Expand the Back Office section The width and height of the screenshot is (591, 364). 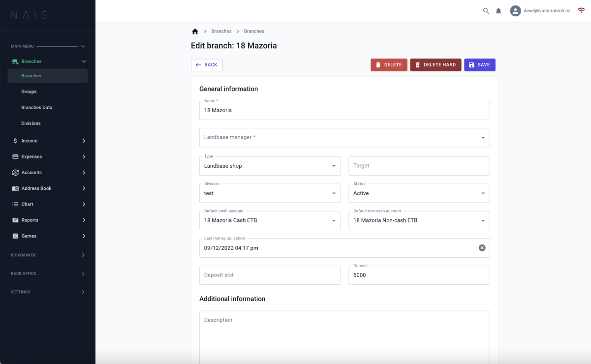tap(83, 273)
